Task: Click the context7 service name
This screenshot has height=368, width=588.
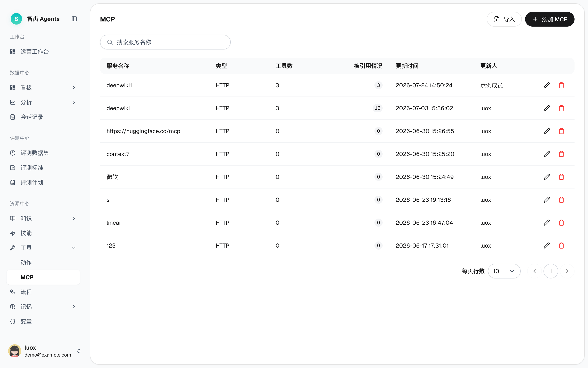Action: 118,154
